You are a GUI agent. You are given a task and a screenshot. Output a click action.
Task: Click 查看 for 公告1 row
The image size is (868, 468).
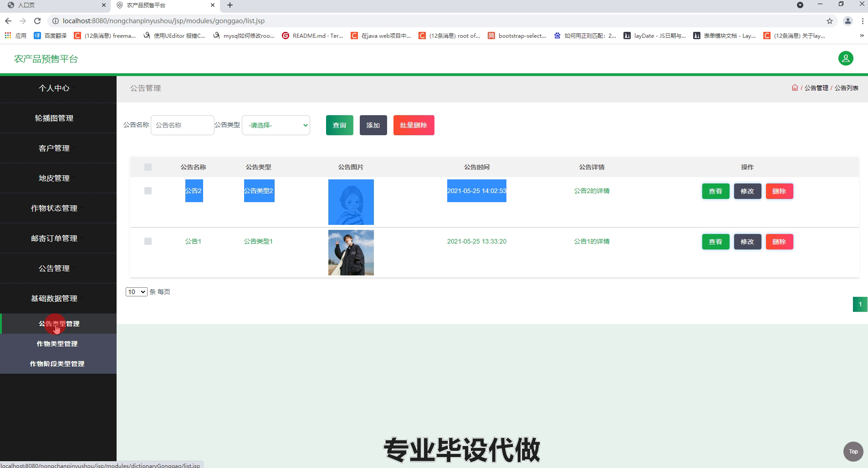point(715,242)
